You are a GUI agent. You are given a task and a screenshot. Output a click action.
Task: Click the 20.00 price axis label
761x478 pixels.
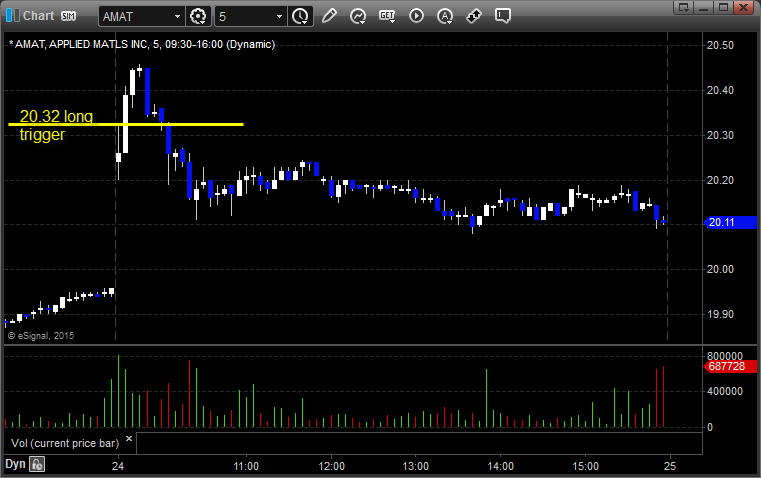(x=720, y=269)
